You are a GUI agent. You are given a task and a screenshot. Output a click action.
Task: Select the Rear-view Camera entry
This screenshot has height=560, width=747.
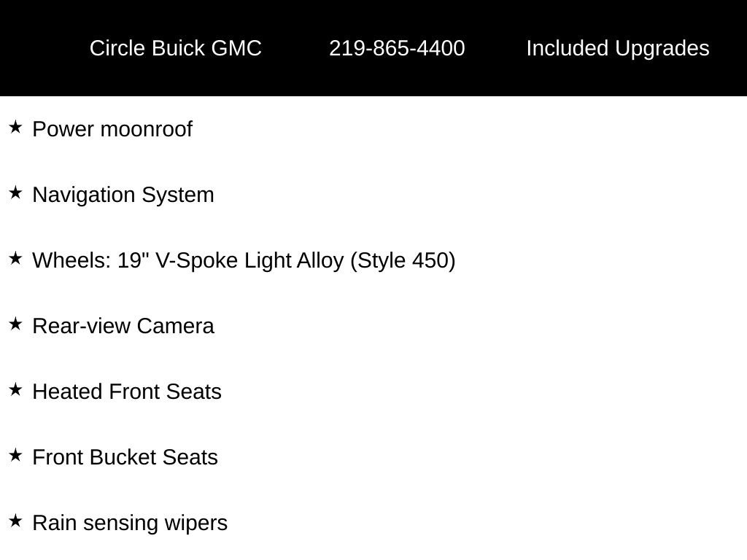pos(123,326)
